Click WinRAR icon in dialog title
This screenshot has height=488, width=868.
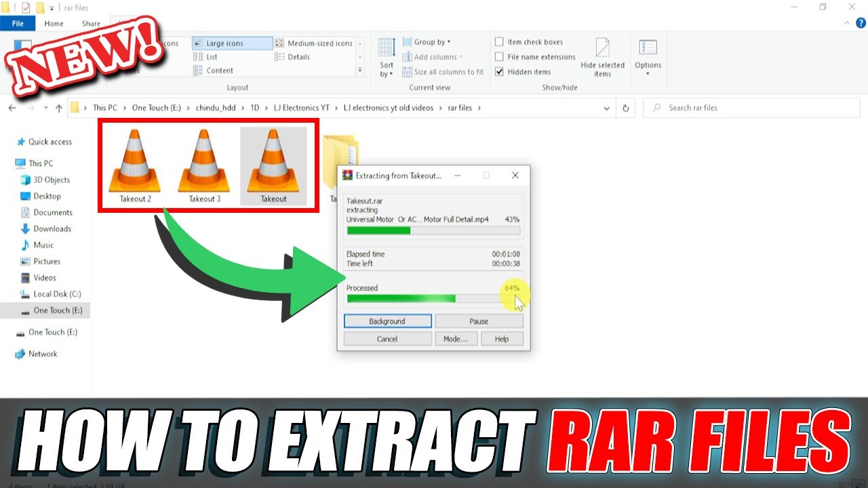tap(347, 176)
